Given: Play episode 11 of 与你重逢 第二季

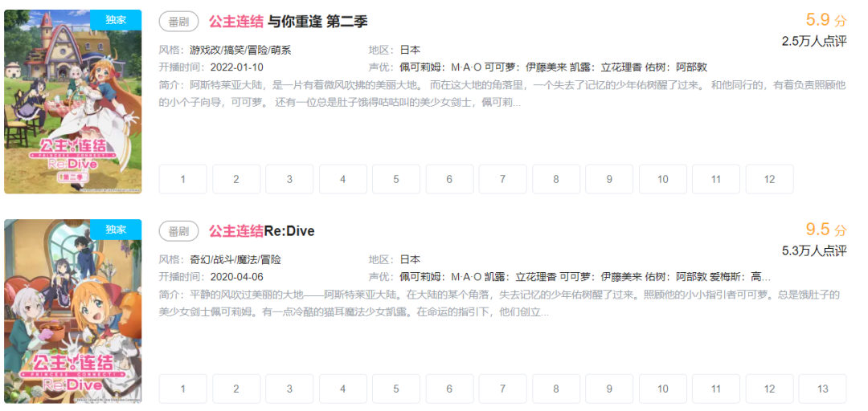Looking at the screenshot, I should click(x=716, y=179).
